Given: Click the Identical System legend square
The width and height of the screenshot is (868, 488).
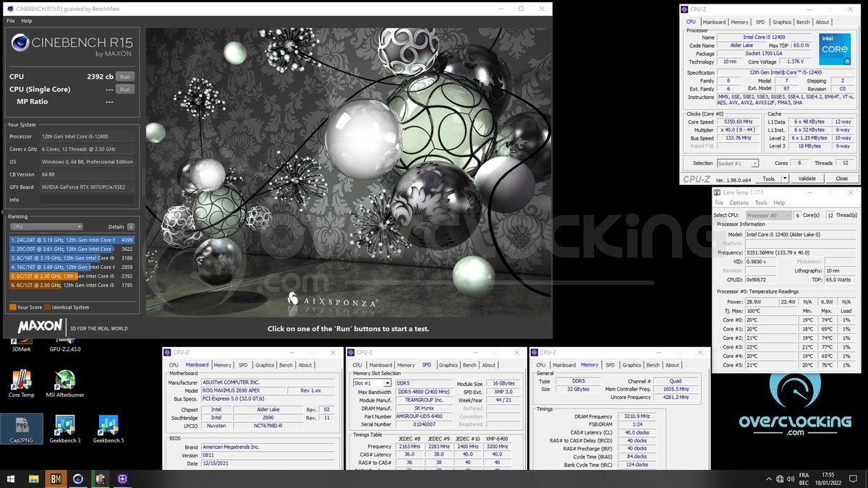Looking at the screenshot, I should 48,307.
